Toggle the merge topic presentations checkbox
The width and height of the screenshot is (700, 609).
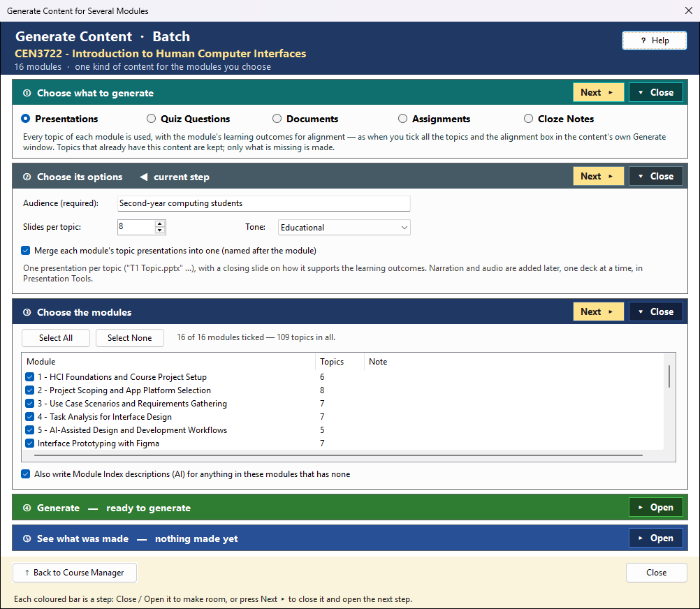(x=26, y=250)
